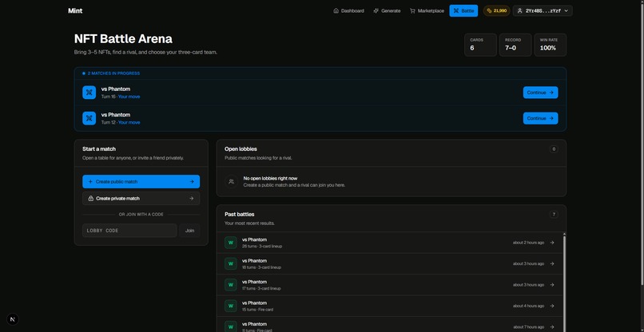This screenshot has height=332, width=644.
Task: Click the plus icon on public match
Action: coord(91,181)
